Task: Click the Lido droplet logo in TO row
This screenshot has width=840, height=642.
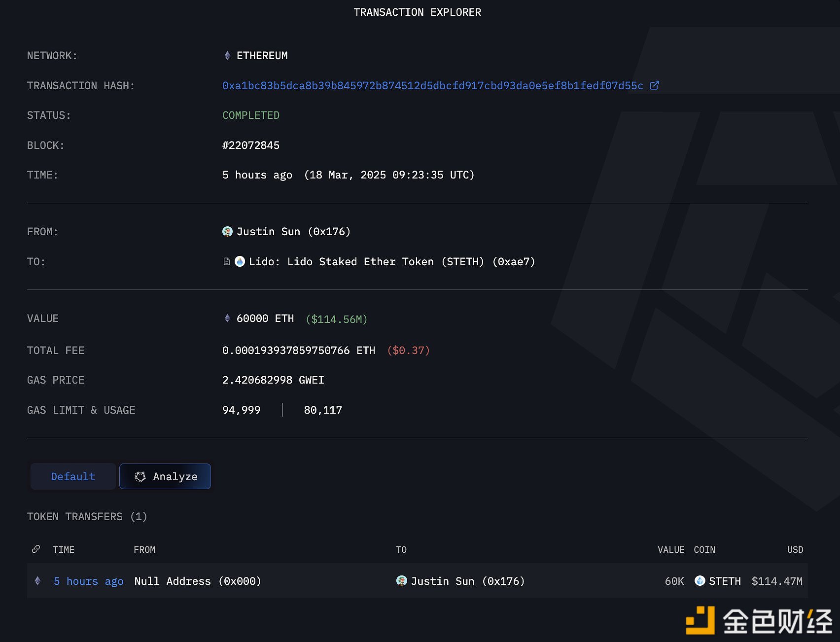Action: (x=240, y=261)
